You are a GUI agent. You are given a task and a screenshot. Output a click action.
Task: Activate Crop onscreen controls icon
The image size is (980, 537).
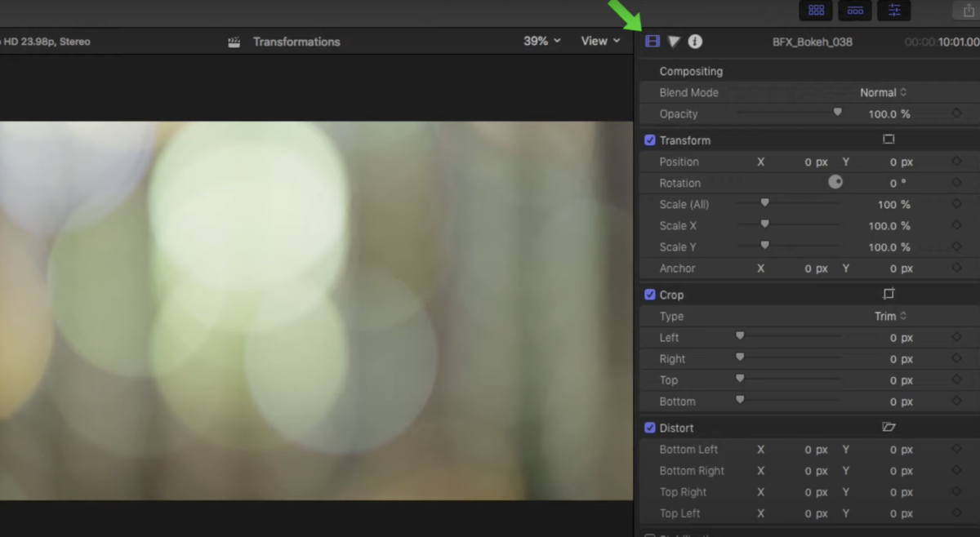coord(889,294)
